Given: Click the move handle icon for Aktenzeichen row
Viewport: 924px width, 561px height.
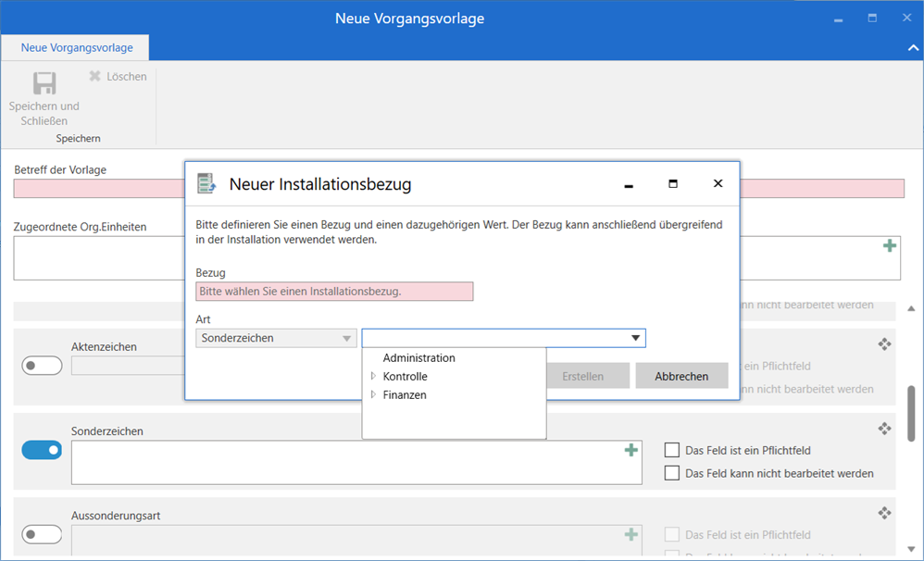Looking at the screenshot, I should 884,344.
